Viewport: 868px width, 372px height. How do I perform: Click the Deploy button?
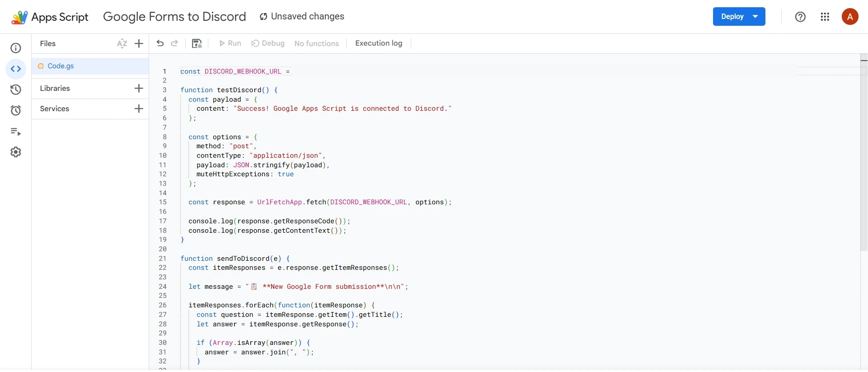point(732,17)
